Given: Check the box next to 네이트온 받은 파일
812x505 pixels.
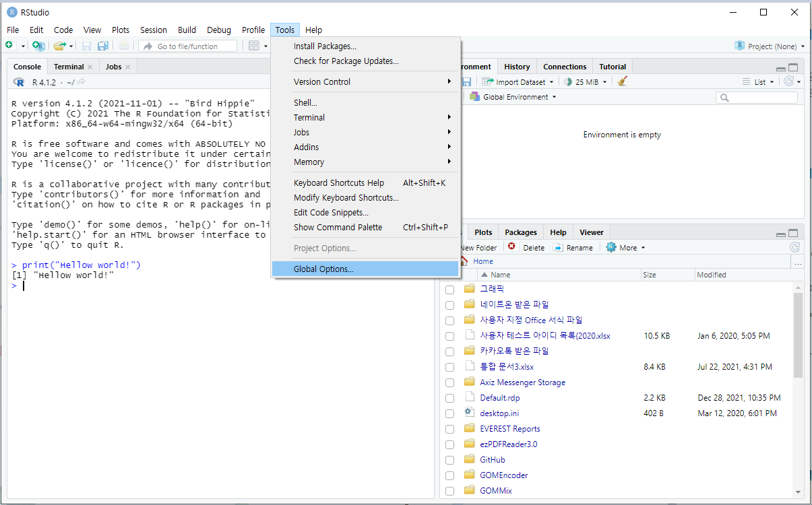Looking at the screenshot, I should 450,305.
